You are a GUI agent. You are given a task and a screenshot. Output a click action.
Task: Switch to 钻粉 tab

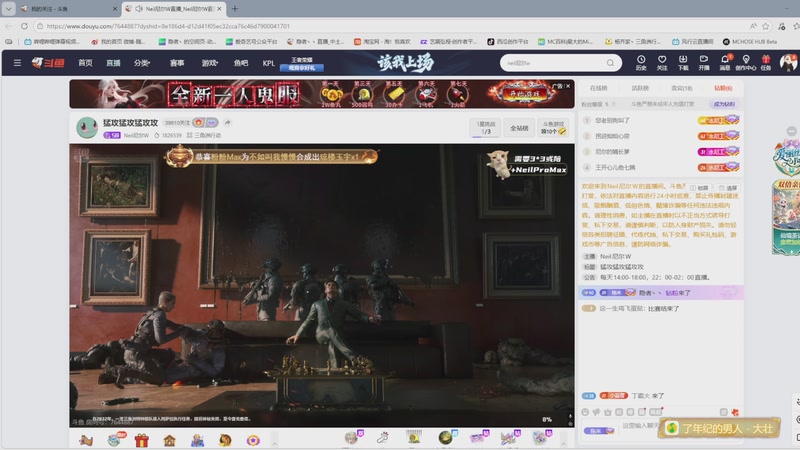[x=723, y=88]
